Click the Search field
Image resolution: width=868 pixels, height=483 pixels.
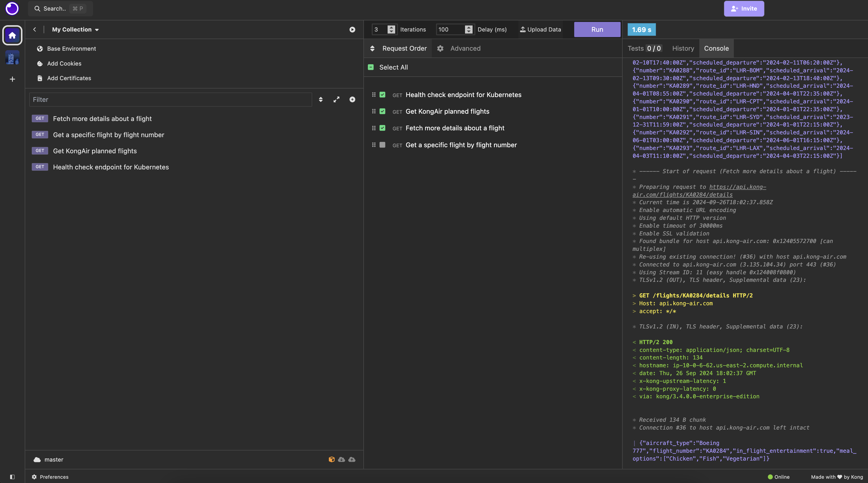61,8
